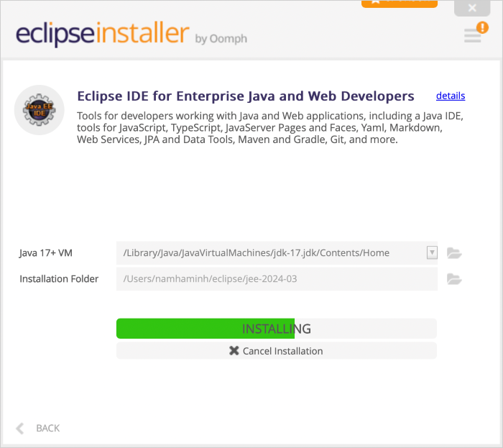Click the Java 17+ VM label

point(46,253)
